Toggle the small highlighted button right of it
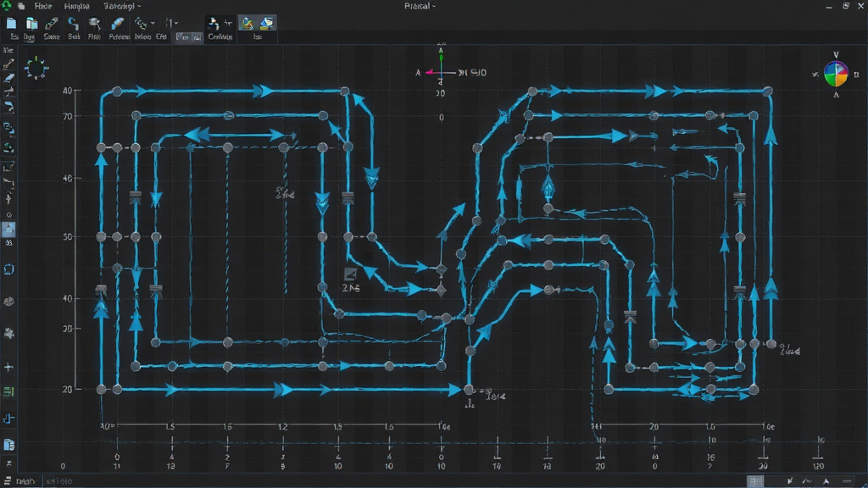Image resolution: width=868 pixels, height=488 pixels. pos(197,37)
